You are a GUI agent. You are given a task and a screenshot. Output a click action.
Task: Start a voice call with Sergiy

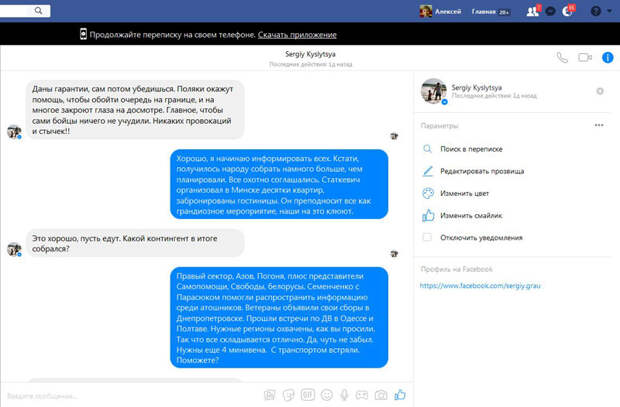pyautogui.click(x=562, y=58)
